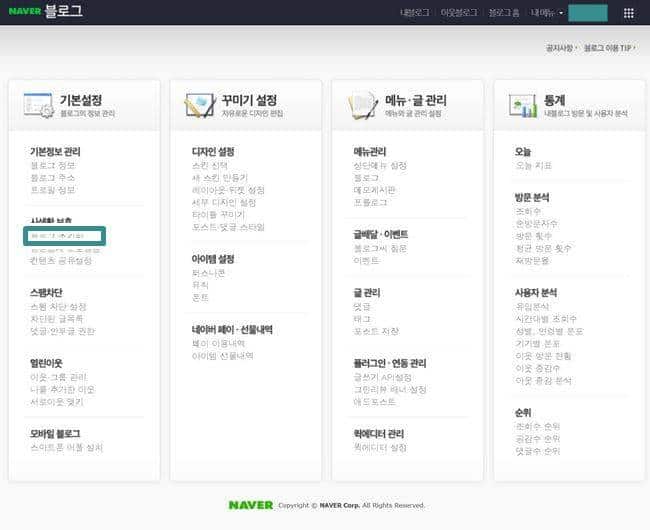Expand the 내메뉴 dropdown

click(x=547, y=13)
